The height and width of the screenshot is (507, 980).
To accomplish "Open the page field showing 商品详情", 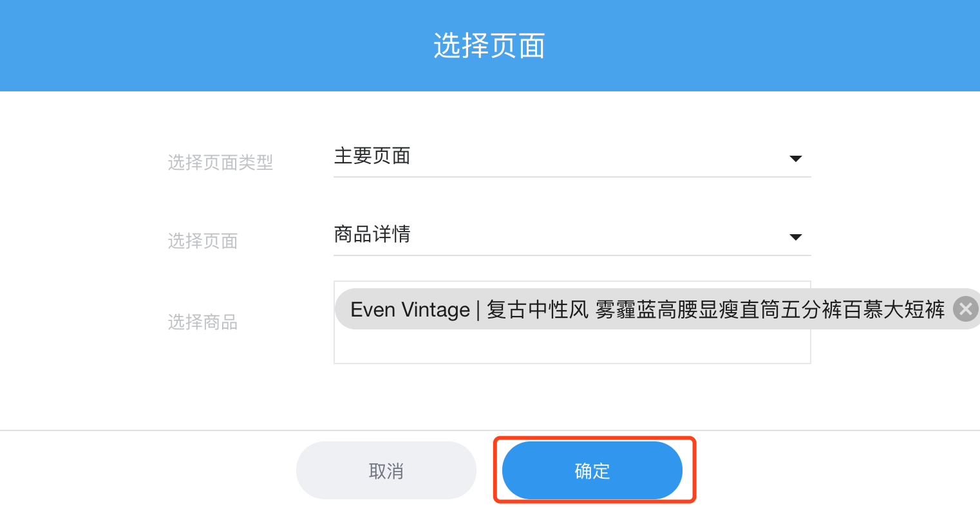I will pos(572,235).
